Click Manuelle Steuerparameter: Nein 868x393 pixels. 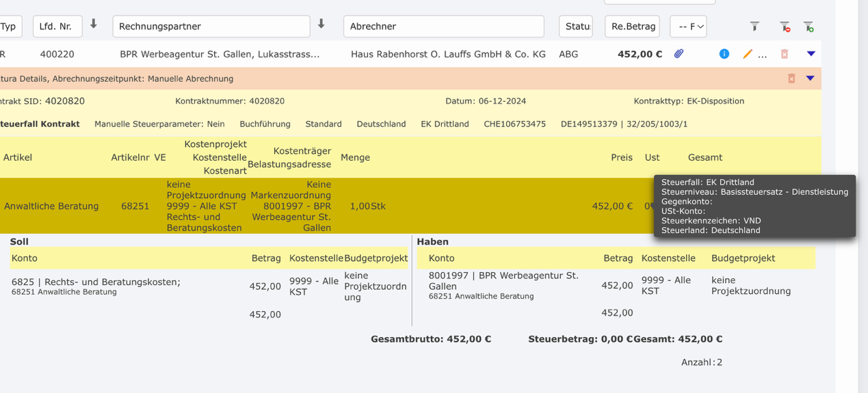(x=159, y=124)
